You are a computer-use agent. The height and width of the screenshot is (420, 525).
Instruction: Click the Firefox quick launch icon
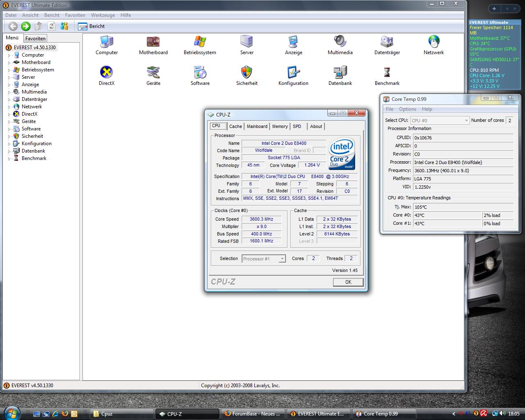(65, 414)
